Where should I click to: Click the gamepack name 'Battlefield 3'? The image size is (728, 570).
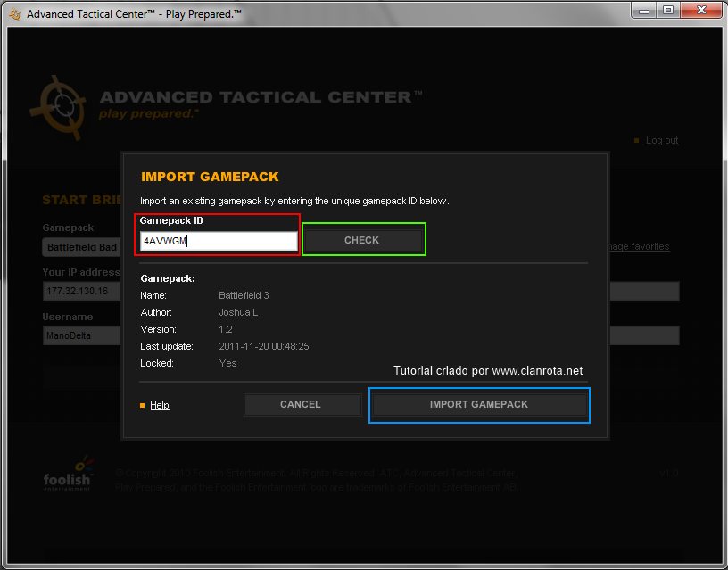point(244,295)
